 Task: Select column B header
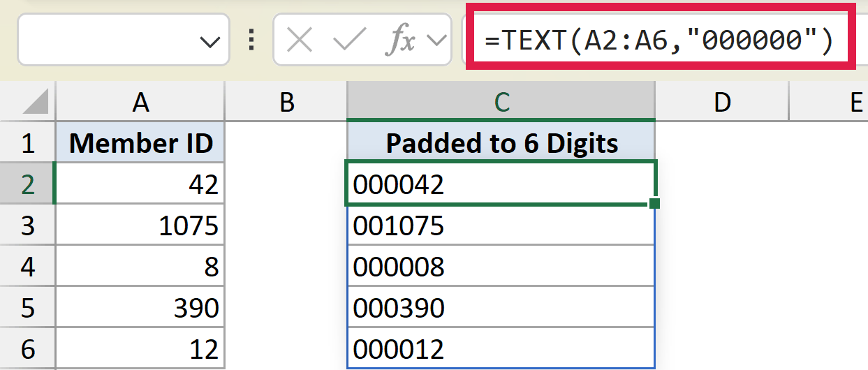[286, 103]
